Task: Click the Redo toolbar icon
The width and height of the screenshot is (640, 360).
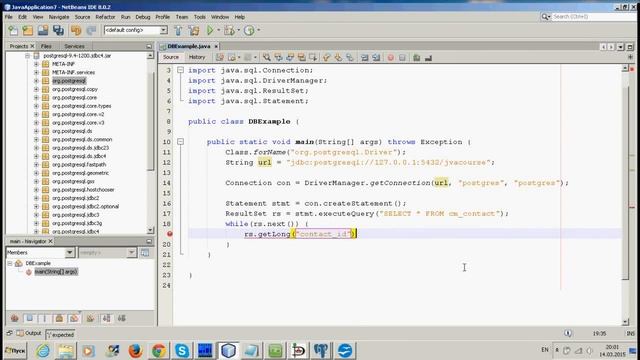Action: 91,30
